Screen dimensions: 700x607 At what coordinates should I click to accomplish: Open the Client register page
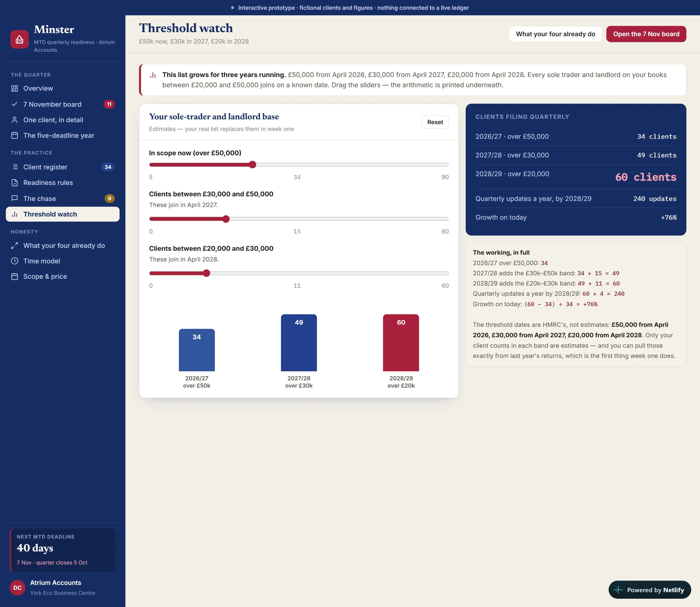[x=63, y=167]
